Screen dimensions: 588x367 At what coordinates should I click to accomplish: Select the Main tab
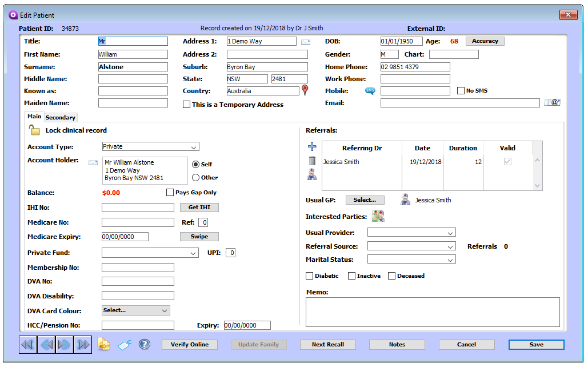tap(34, 117)
